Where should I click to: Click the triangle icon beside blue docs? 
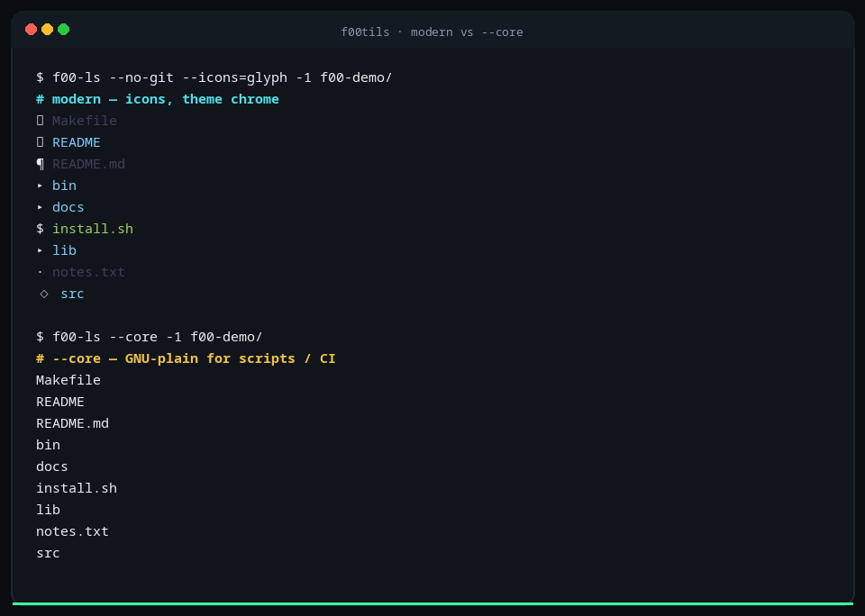click(40, 207)
